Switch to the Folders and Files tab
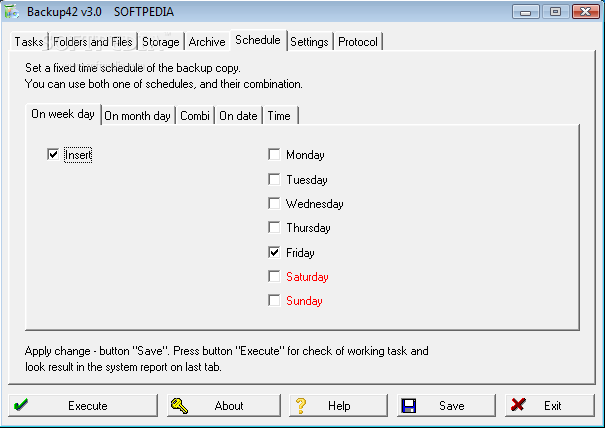 click(x=93, y=41)
